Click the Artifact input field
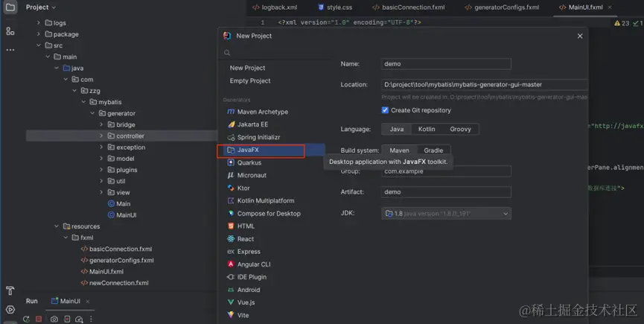The width and height of the screenshot is (644, 324). pos(446,191)
